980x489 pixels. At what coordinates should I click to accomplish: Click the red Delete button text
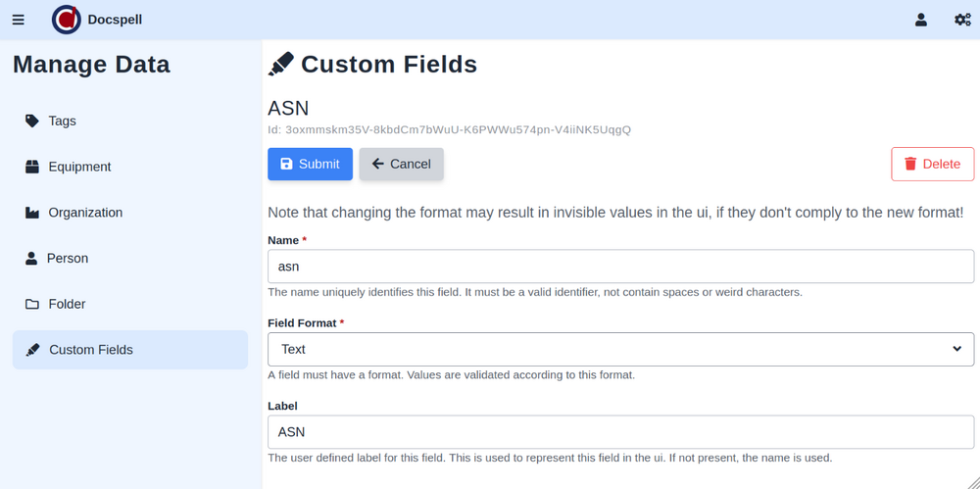(x=941, y=164)
